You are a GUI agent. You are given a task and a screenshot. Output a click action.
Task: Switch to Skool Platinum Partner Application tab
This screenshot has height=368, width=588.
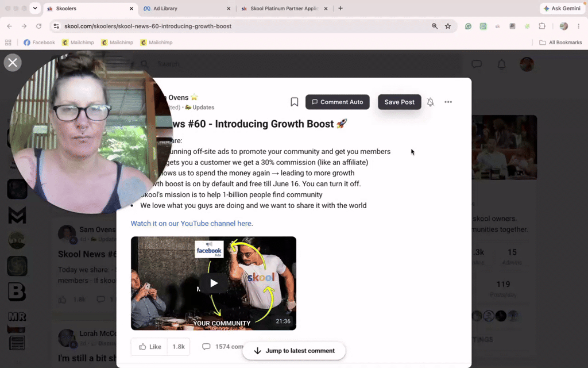[x=284, y=8]
